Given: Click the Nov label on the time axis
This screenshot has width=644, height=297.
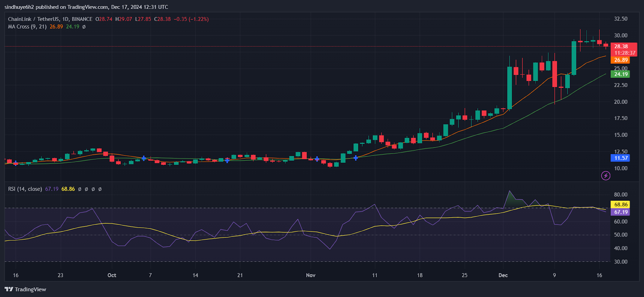Looking at the screenshot, I should tap(311, 275).
